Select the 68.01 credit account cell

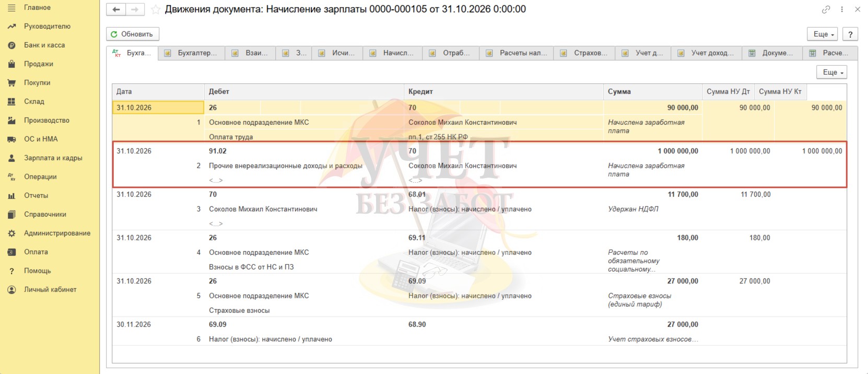(417, 194)
